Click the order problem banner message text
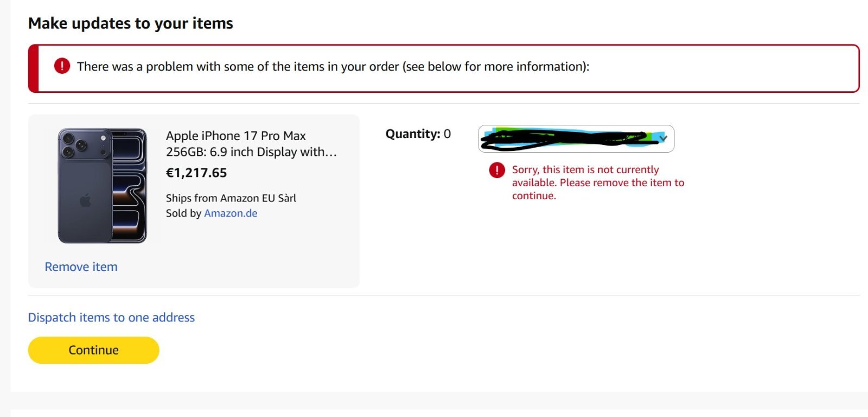Screen dimensions: 868x417 click(333, 66)
